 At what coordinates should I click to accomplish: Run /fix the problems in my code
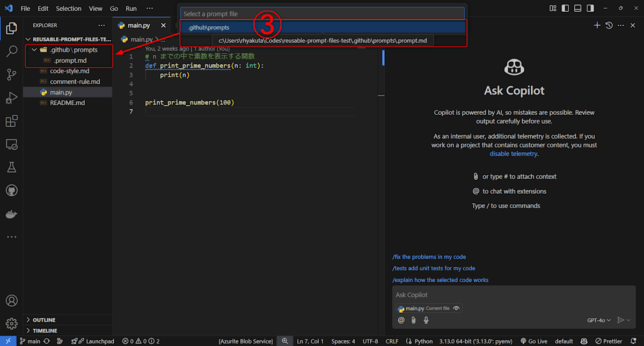(x=429, y=257)
